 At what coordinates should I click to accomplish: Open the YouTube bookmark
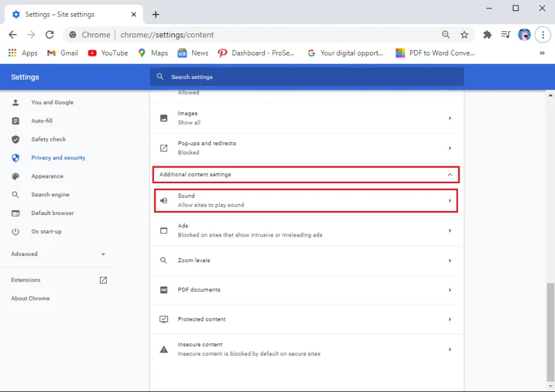point(108,53)
